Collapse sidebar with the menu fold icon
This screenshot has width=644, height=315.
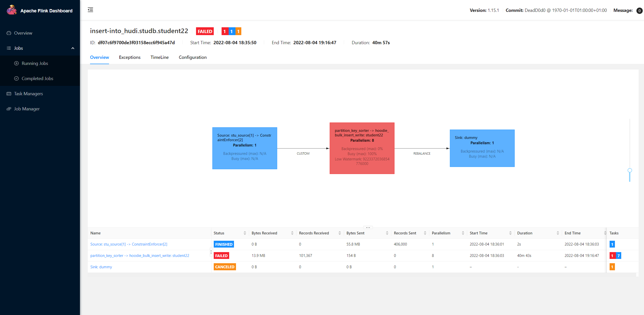click(x=90, y=10)
